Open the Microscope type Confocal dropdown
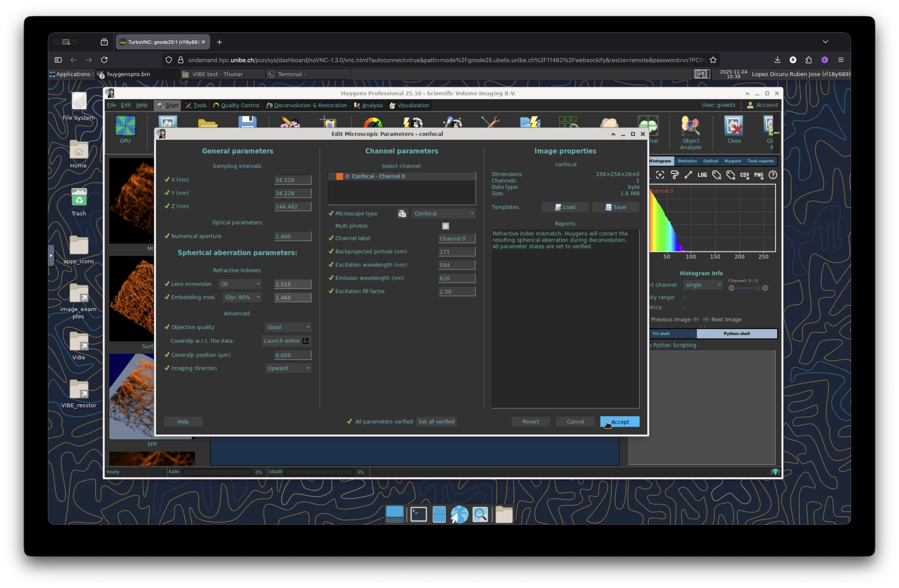This screenshot has width=899, height=588. [444, 214]
